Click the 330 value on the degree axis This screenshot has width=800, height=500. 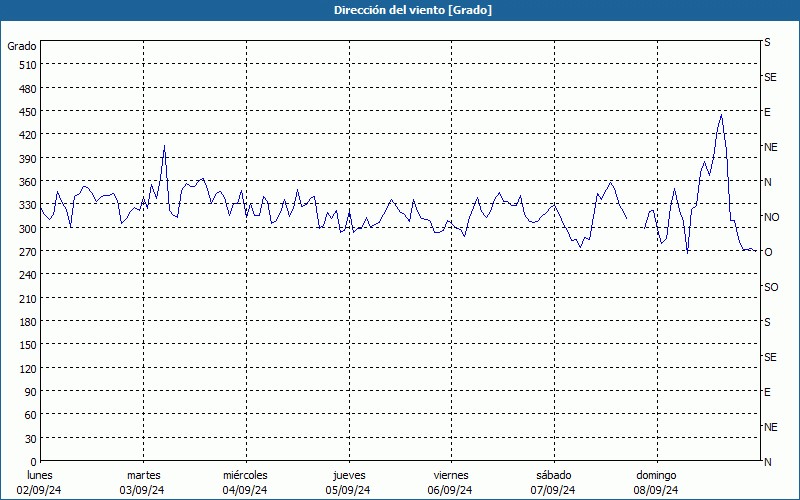click(x=28, y=205)
